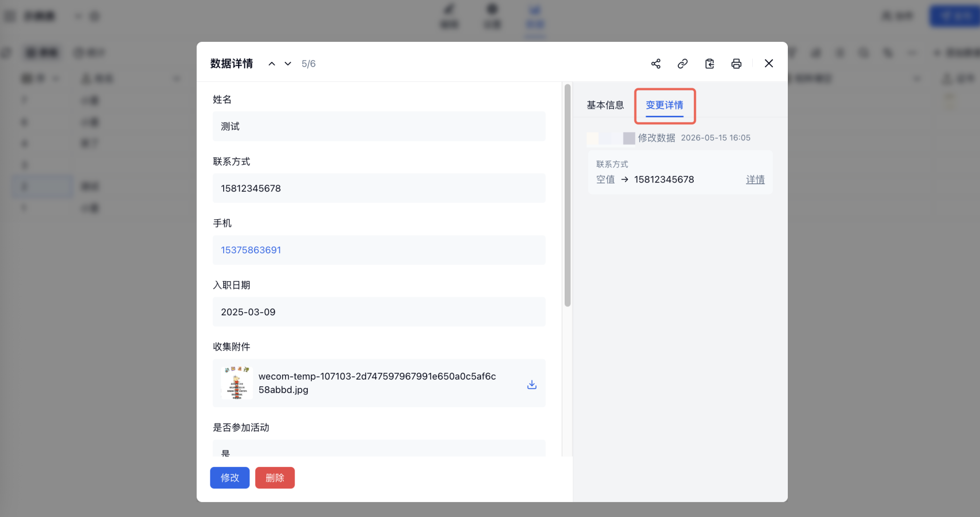
Task: Open the attachment image thumbnail
Action: pyautogui.click(x=237, y=383)
